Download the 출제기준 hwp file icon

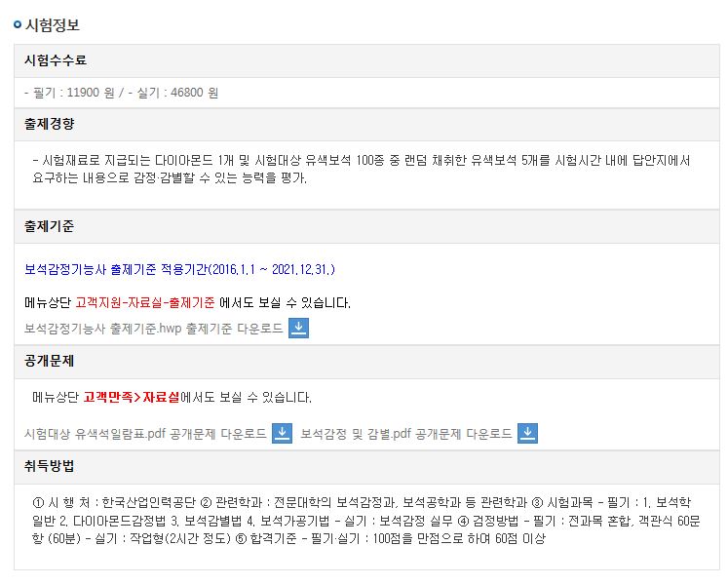pyautogui.click(x=298, y=328)
